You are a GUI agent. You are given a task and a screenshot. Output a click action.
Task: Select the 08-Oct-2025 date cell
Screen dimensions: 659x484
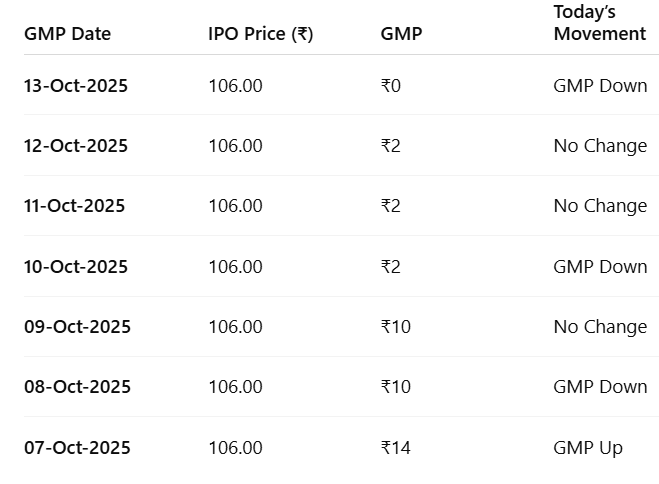(x=77, y=387)
